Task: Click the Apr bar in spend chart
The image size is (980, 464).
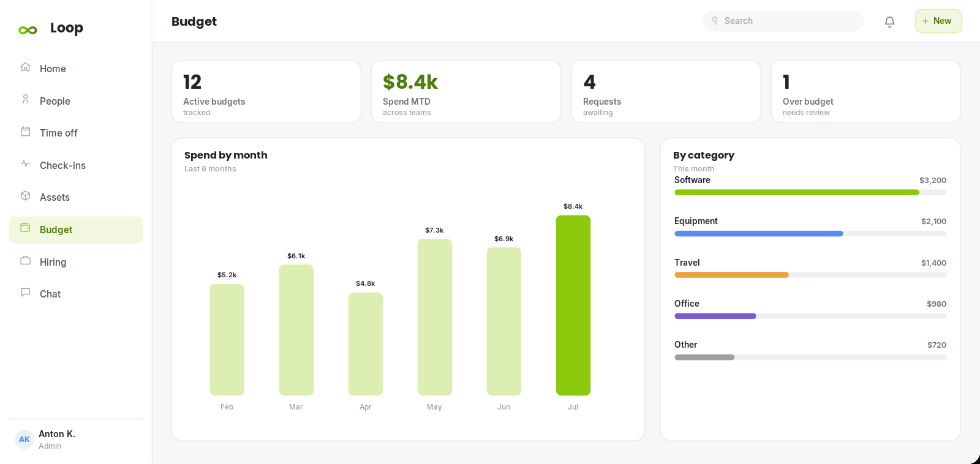Action: point(365,344)
